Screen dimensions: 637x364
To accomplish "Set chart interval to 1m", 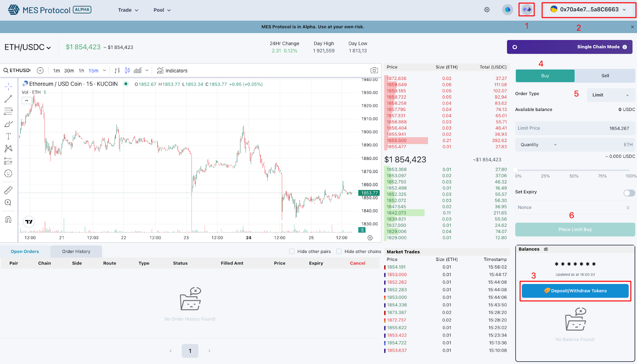I will [x=57, y=71].
